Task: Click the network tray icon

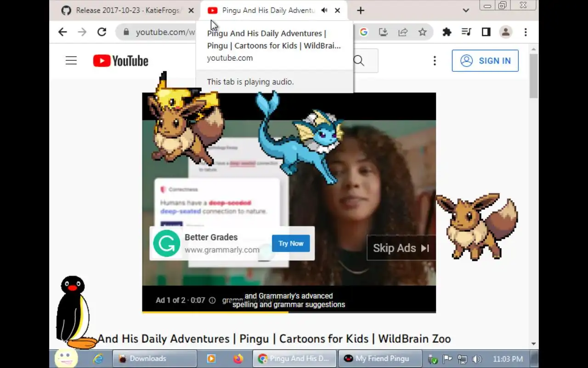Action: (462, 359)
